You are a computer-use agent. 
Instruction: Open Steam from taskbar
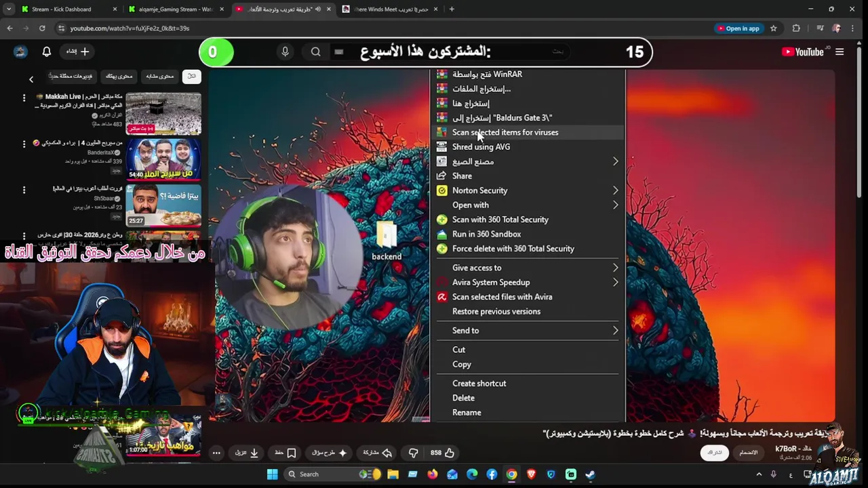point(590,474)
